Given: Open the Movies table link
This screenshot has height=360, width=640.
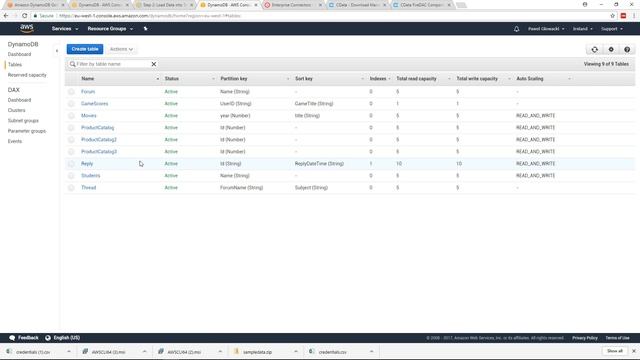Looking at the screenshot, I should coord(89,116).
